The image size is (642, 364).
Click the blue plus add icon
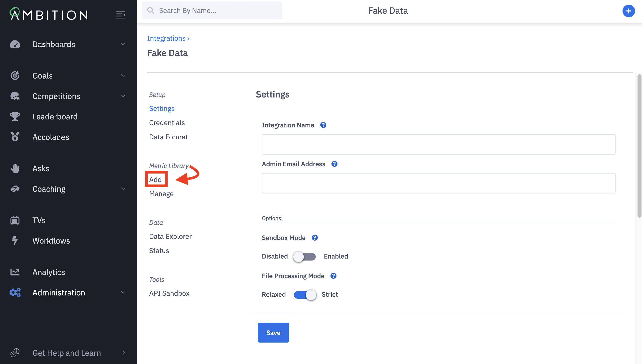628,11
